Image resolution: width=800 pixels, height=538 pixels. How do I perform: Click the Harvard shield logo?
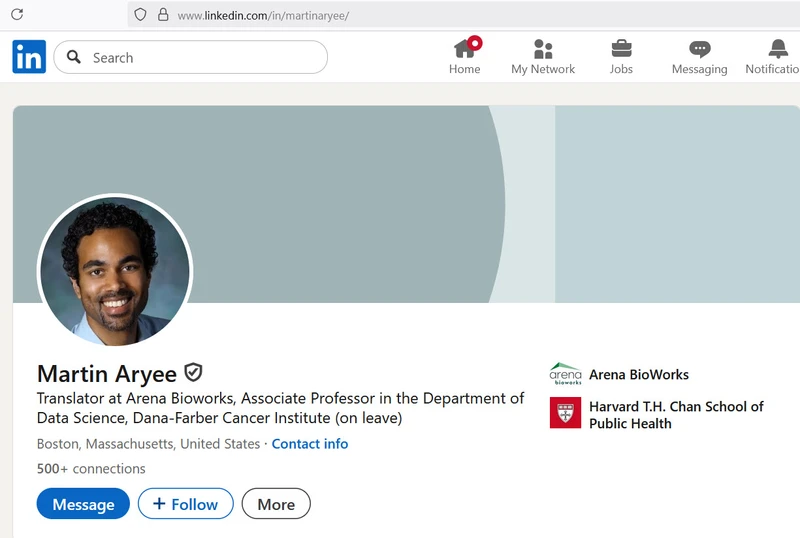point(565,412)
